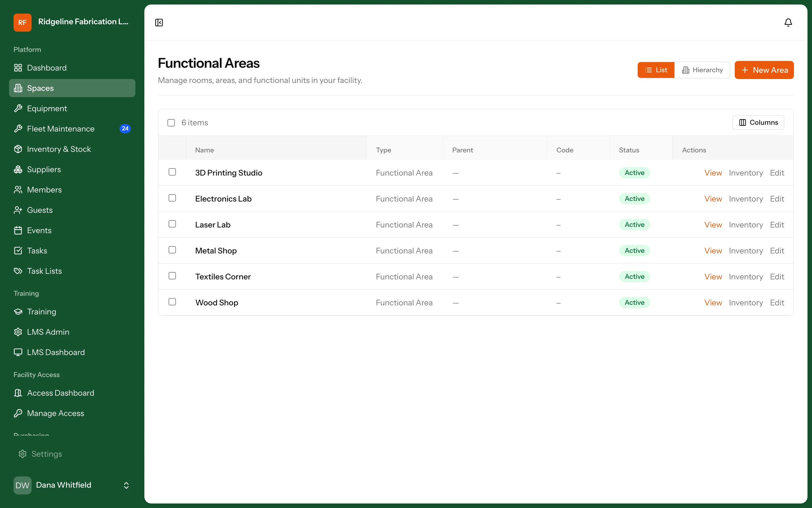812x508 pixels.
Task: Edit the Wood Shop area
Action: coord(777,303)
